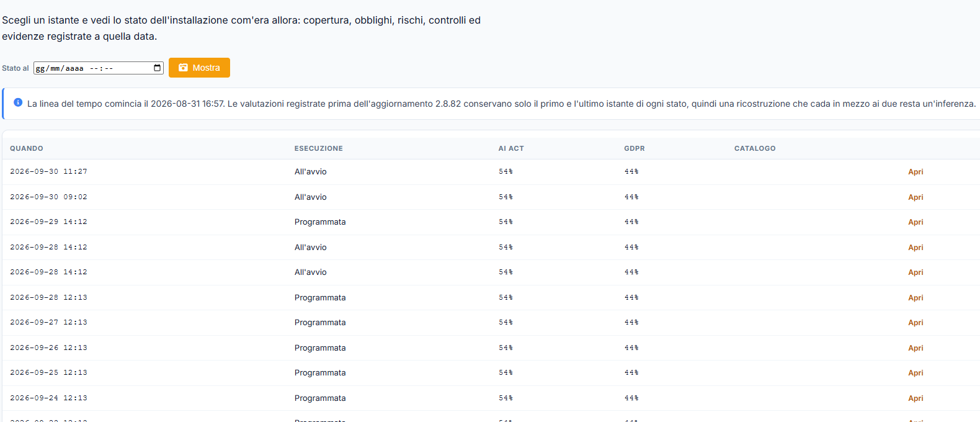The height and width of the screenshot is (422, 980).
Task: Click the ESECUZIONE column header
Action: pos(319,148)
